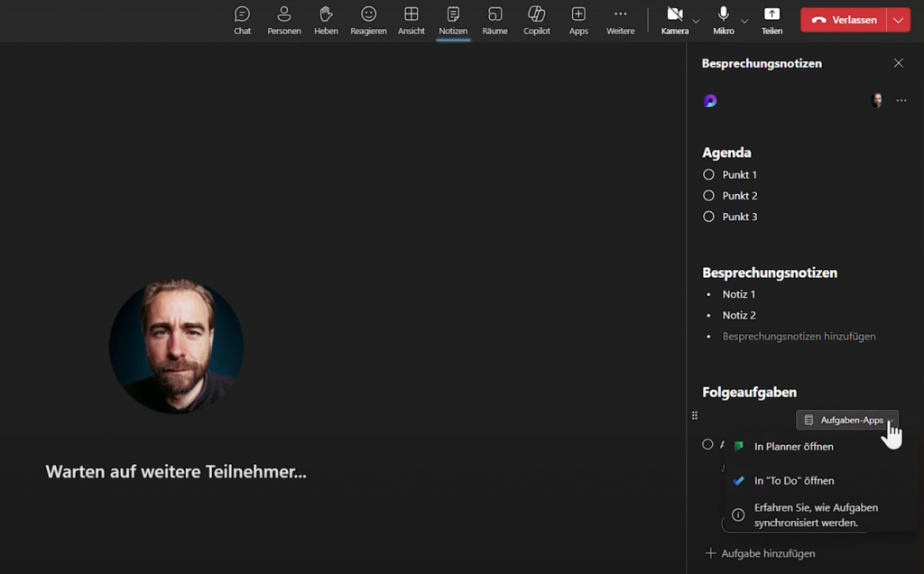Turn on the Kamera

[675, 20]
